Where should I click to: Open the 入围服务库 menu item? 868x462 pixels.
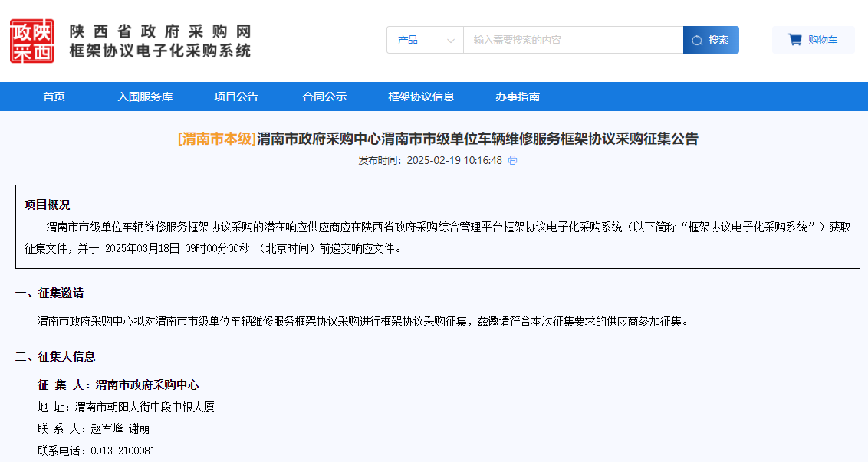click(x=145, y=97)
